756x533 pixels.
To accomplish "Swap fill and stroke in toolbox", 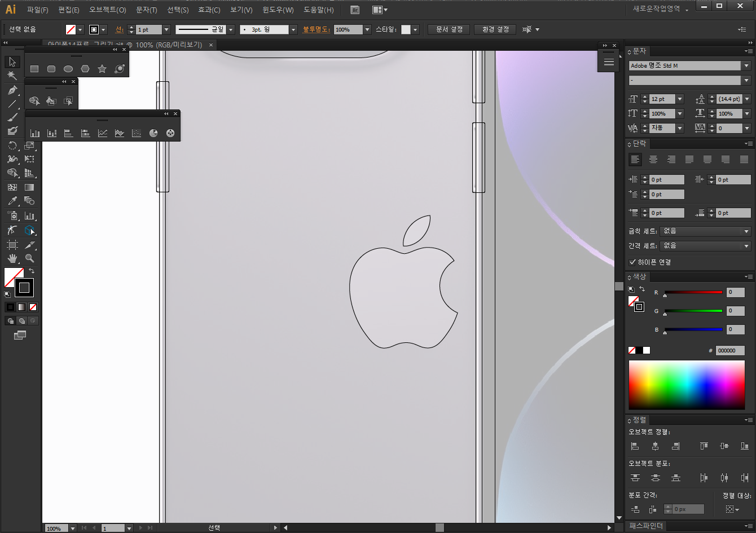I will pyautogui.click(x=32, y=271).
